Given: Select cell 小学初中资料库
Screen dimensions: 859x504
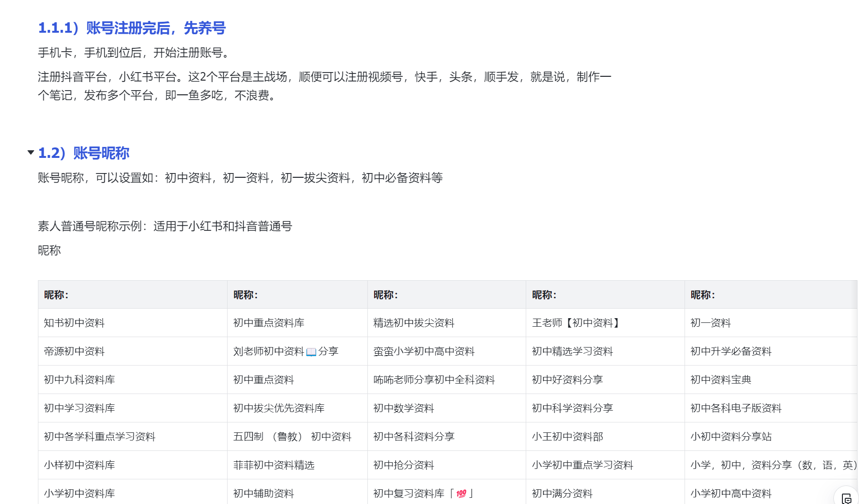Looking at the screenshot, I should click(133, 492).
